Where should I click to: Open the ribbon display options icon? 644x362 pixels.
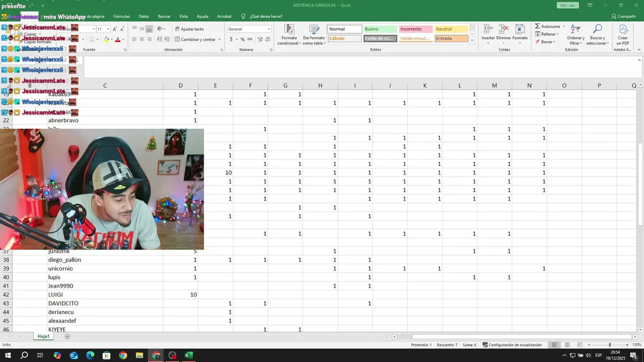pos(590,5)
